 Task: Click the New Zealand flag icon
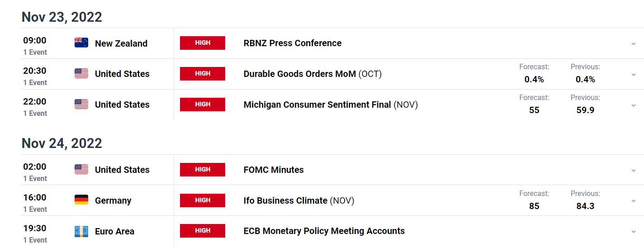coord(81,43)
